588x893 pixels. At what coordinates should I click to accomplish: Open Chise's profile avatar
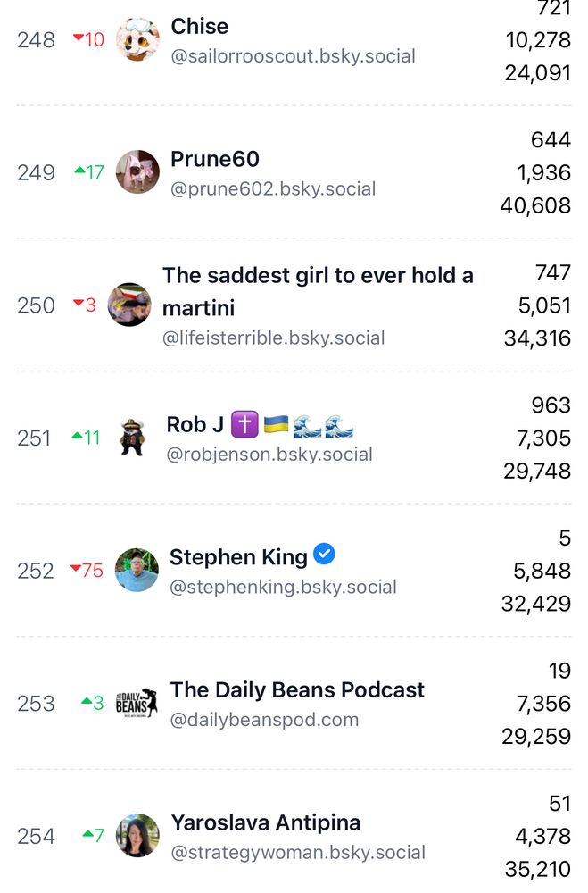pyautogui.click(x=137, y=39)
